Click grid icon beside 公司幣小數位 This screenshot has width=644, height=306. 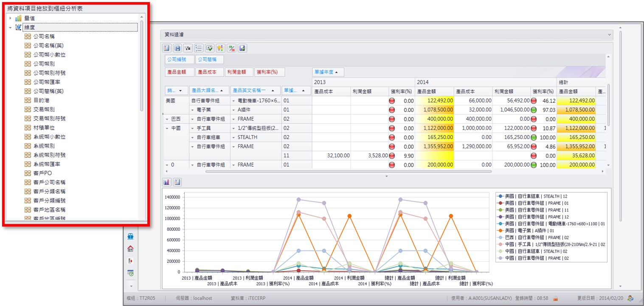[28, 55]
